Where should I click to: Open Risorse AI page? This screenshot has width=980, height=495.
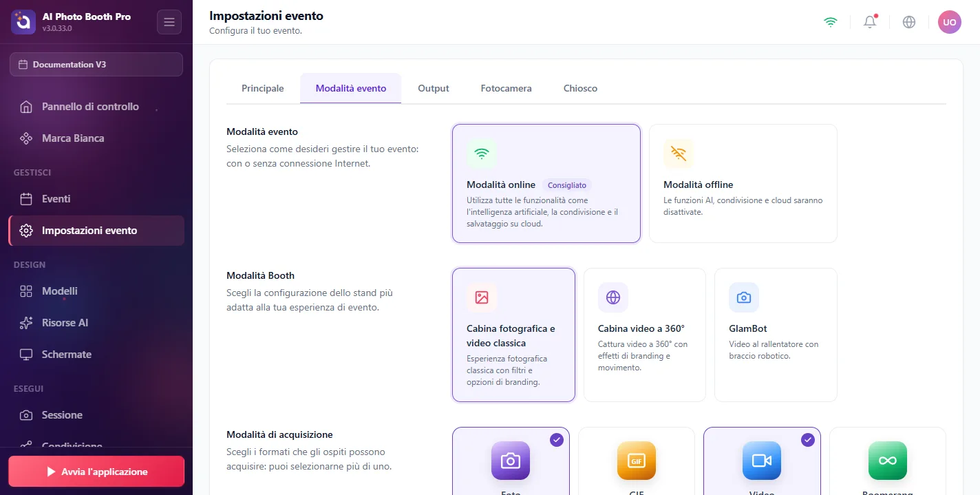(96, 323)
